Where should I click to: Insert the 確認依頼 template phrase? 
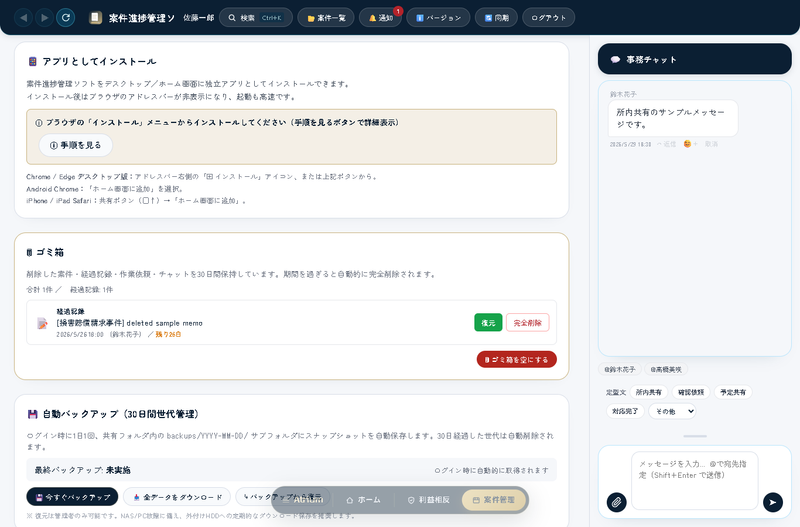(691, 392)
